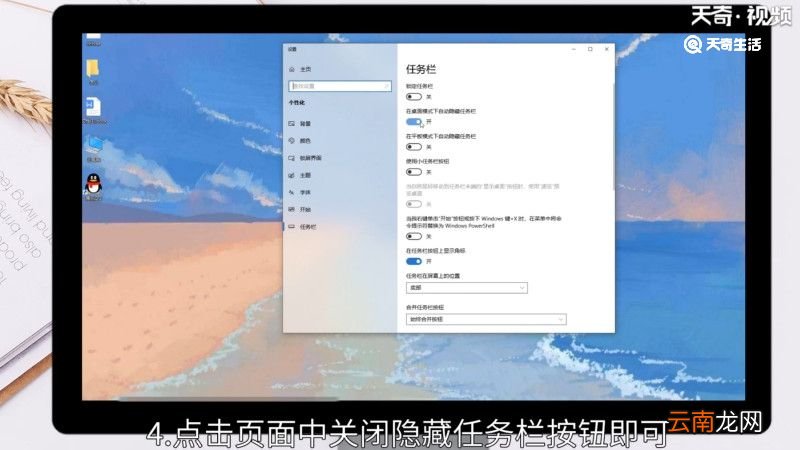Open 锁屏界面 (Lock screen) settings page
The image size is (800, 450).
(x=305, y=158)
